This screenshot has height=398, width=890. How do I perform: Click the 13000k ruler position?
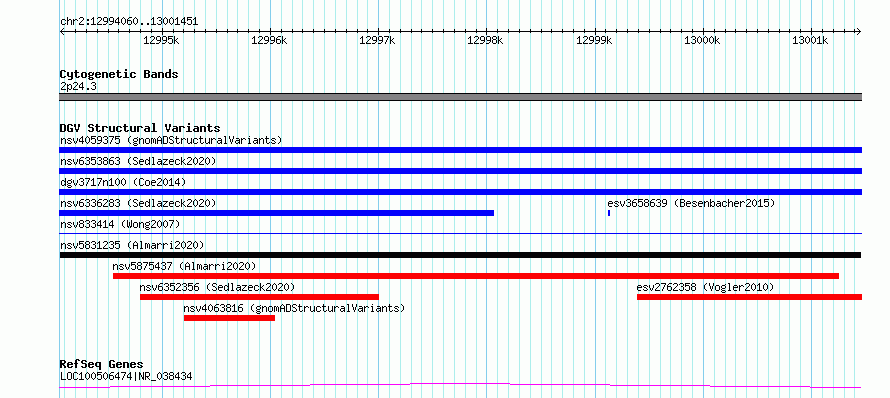click(702, 40)
